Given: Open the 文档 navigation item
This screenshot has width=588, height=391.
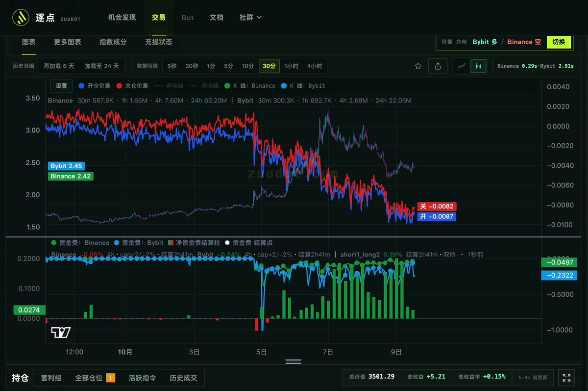Looking at the screenshot, I should [217, 18].
